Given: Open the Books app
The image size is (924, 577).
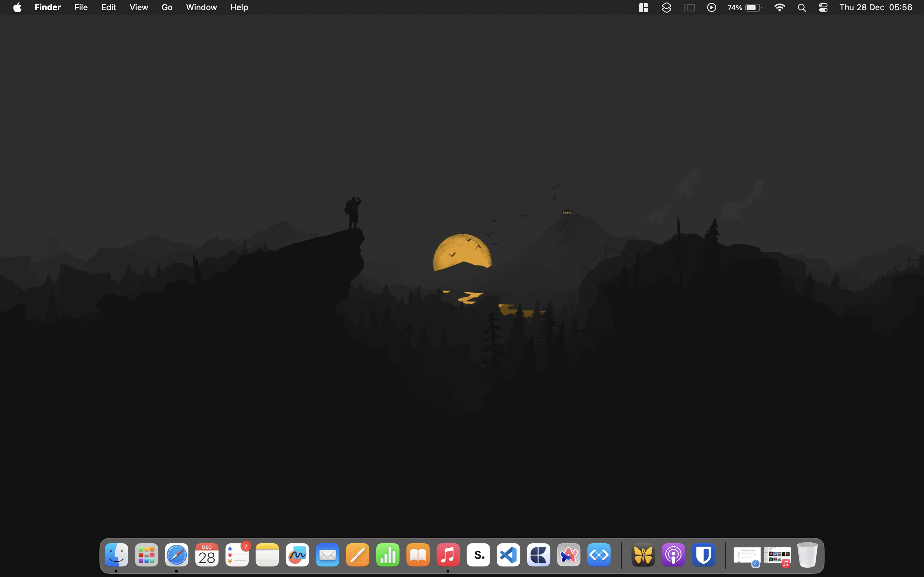Looking at the screenshot, I should (x=418, y=555).
